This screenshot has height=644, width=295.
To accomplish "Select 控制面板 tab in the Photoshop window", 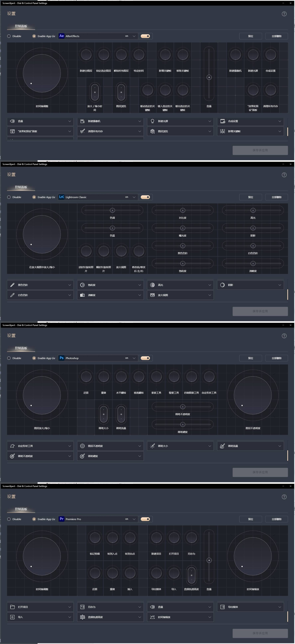I will pos(21,348).
